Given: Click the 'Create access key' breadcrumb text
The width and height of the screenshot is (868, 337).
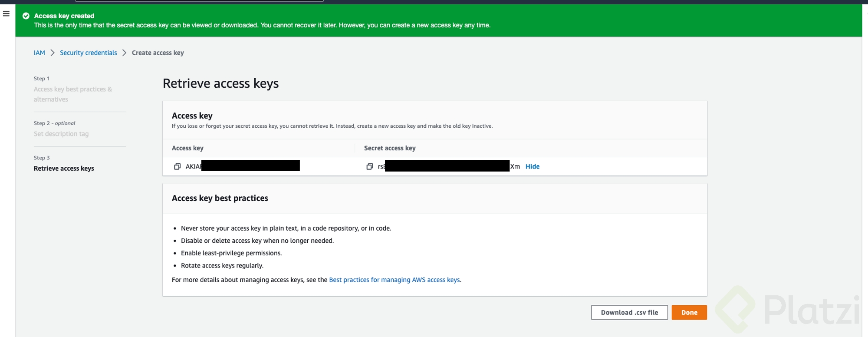Looking at the screenshot, I should 158,53.
